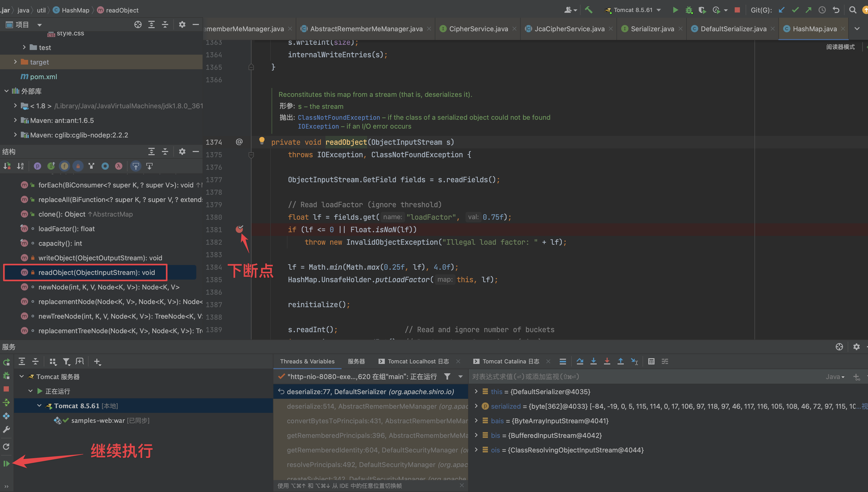This screenshot has height=492, width=868.
Task: Toggle sort alphabetically in Structure panel
Action: [20, 166]
